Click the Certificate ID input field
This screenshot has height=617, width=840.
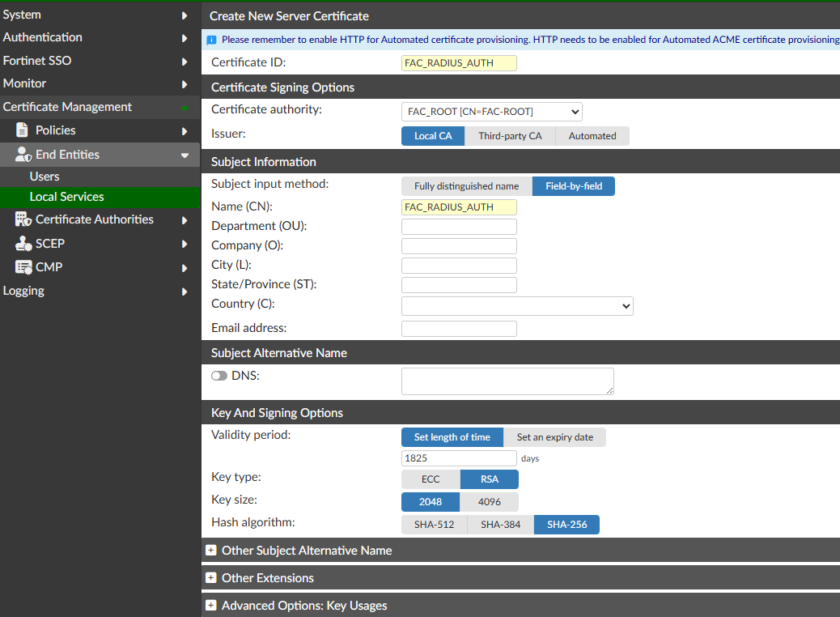pyautogui.click(x=459, y=62)
